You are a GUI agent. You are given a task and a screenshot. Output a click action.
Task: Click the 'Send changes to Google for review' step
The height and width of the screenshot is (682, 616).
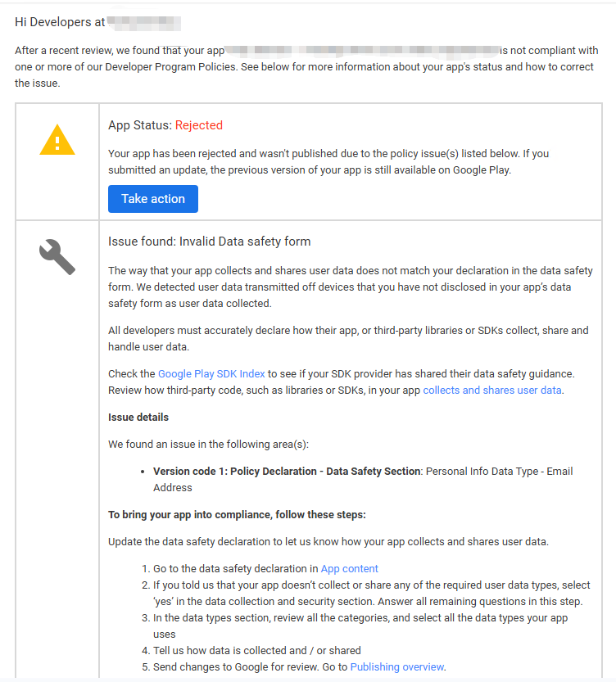point(251,666)
